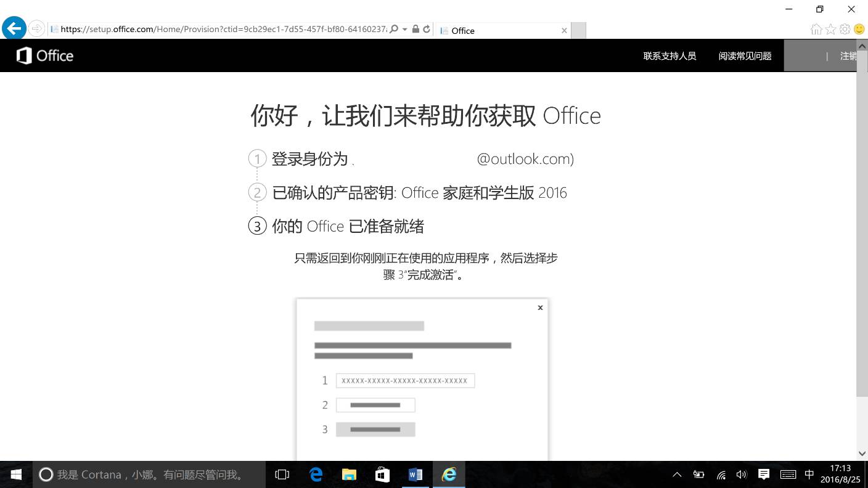Open the volume speaker icon in system tray
Image resolution: width=868 pixels, height=488 pixels.
(741, 474)
